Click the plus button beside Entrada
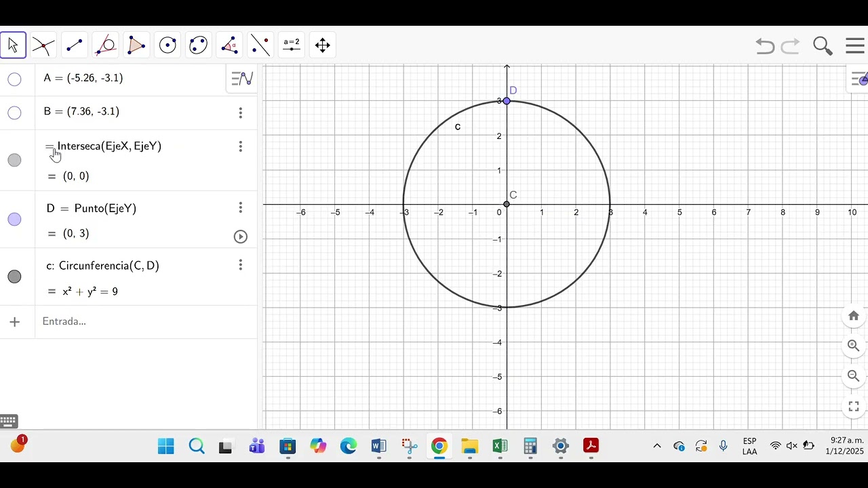868x488 pixels. click(x=14, y=322)
